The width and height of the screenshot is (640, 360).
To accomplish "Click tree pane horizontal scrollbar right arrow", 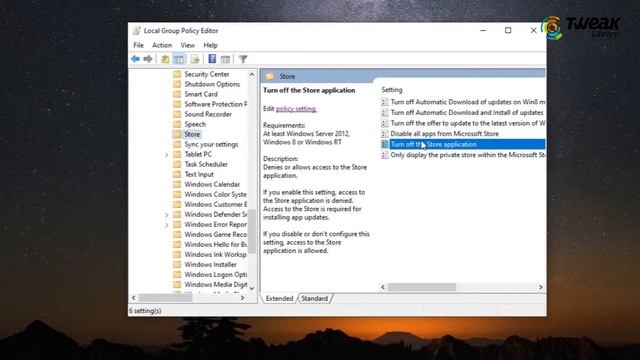I will 242,298.
